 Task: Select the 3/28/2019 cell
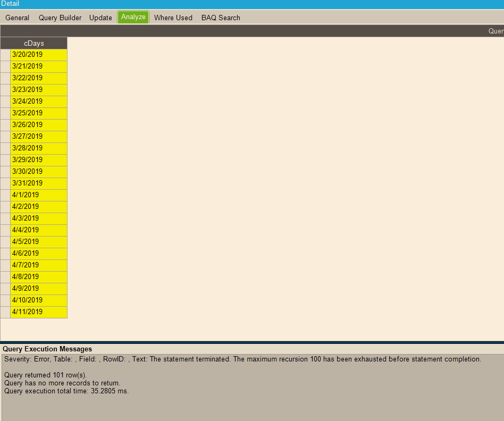(39, 148)
